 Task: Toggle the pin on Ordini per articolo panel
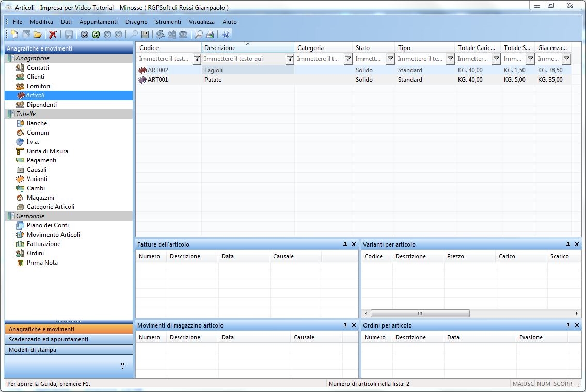click(568, 325)
